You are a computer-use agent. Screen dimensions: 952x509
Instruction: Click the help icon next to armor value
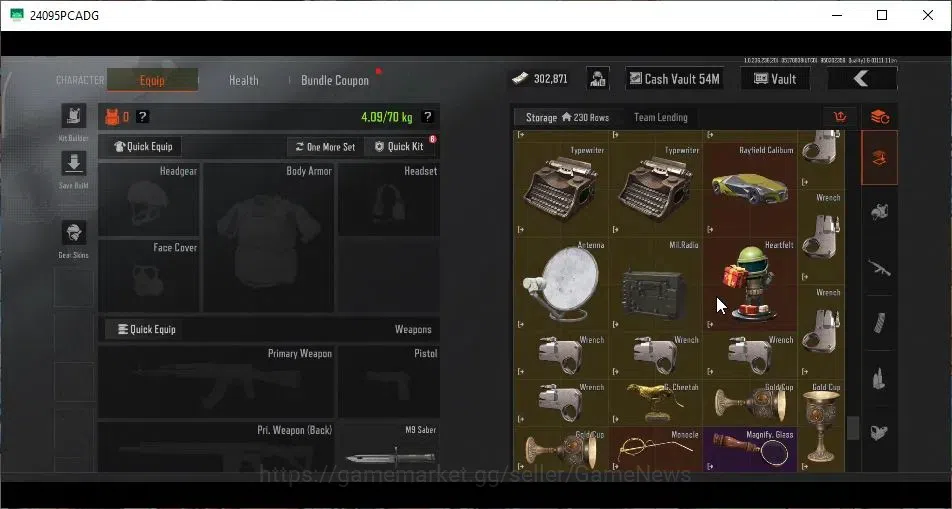(x=142, y=117)
